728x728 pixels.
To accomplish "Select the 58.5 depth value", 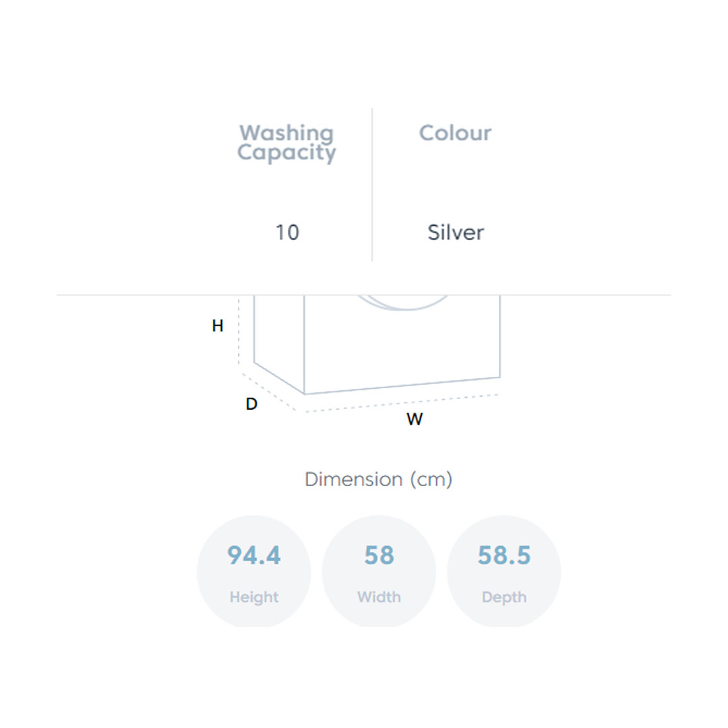I will [x=504, y=555].
